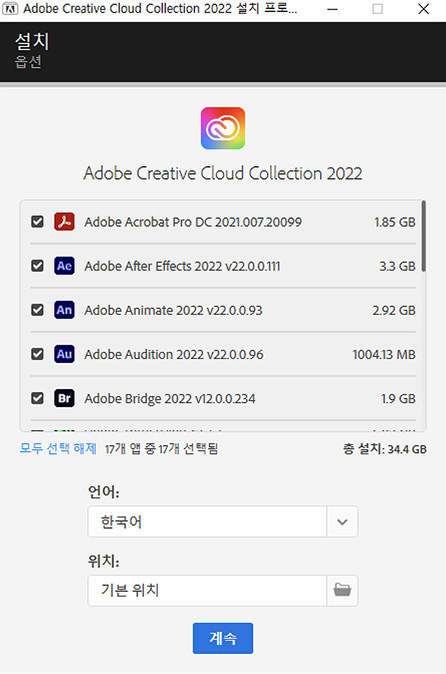Select 'Adobe Animate 2022 v22.0.0.93' text
This screenshot has height=674, width=446.
click(x=173, y=310)
